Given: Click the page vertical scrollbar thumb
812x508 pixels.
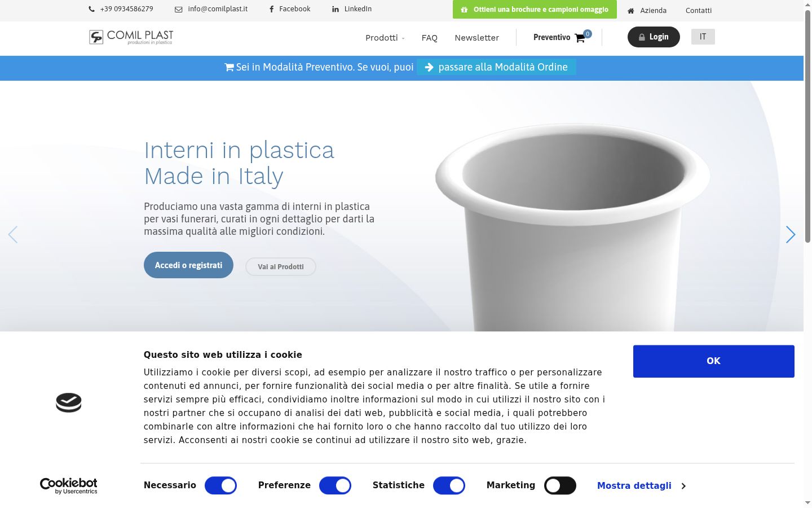Looking at the screenshot, I should coord(807,126).
